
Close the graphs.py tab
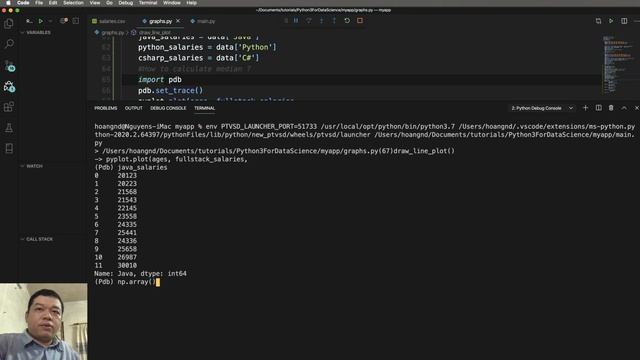pyautogui.click(x=178, y=21)
